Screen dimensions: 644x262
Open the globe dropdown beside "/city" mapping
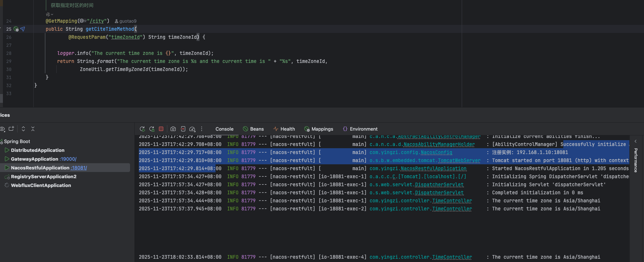[83, 21]
